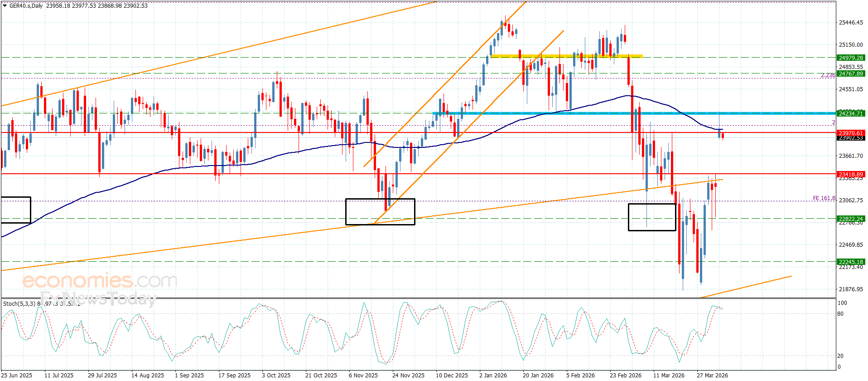Click the Stoch(5,3,3) indicator label
The width and height of the screenshot is (868, 381).
[19, 303]
